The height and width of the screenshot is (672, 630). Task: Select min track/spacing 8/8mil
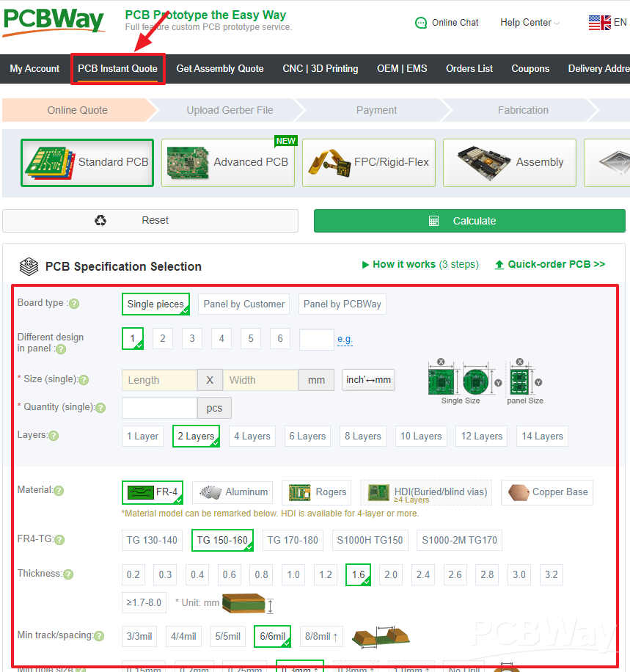tap(321, 636)
